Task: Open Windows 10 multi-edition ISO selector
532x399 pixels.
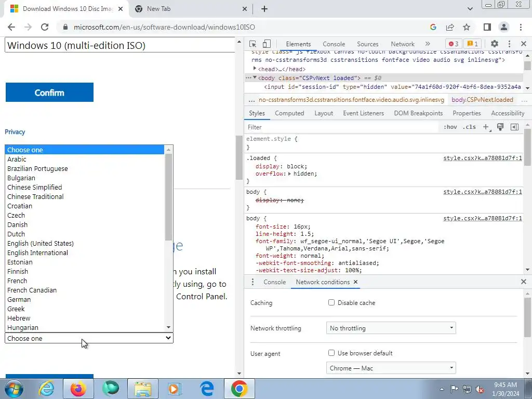Action: pyautogui.click(x=120, y=45)
